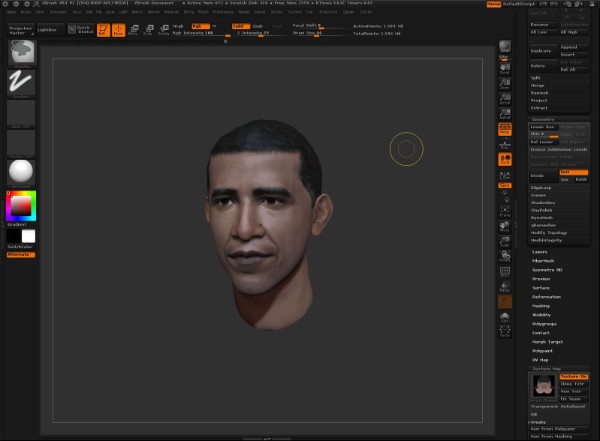This screenshot has height=441, width=600.
Task: Expand the Masking subpalette
Action: [x=541, y=306]
